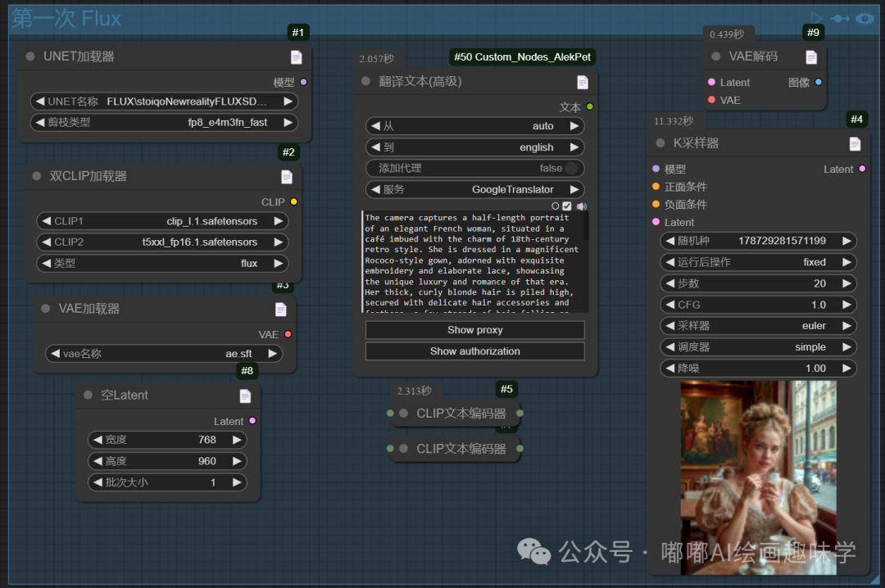
Task: Click the Latent output port on K采样器
Action: (862, 168)
